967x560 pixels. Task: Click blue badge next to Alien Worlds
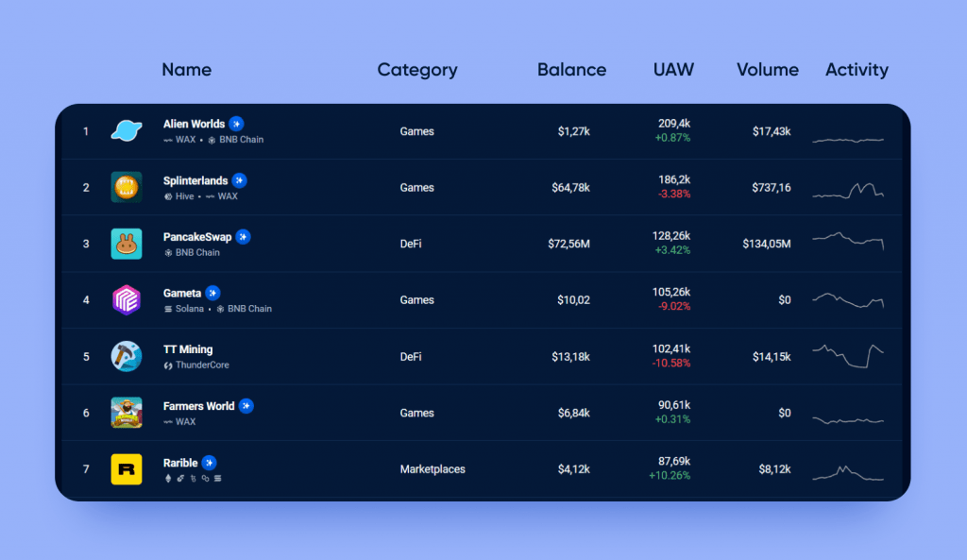pyautogui.click(x=236, y=124)
